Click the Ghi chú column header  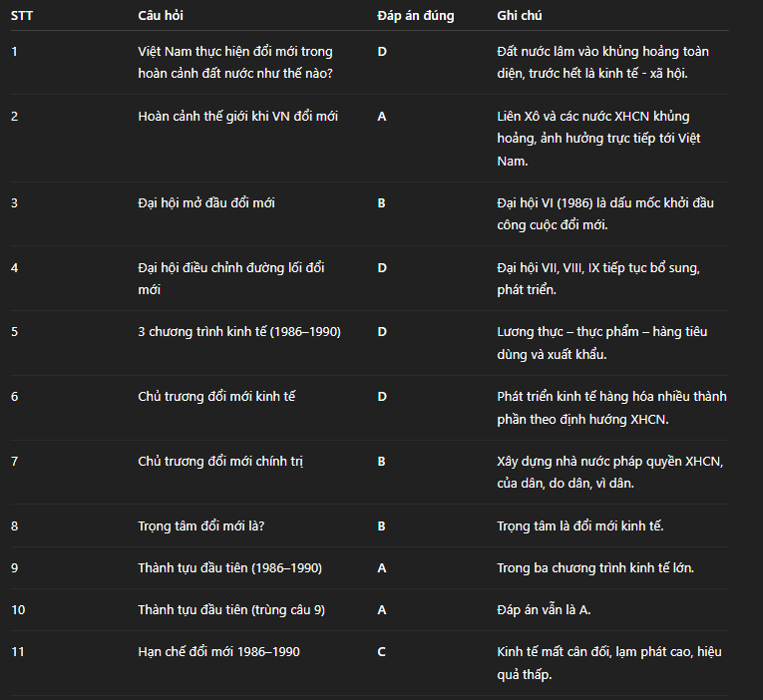[x=519, y=16]
